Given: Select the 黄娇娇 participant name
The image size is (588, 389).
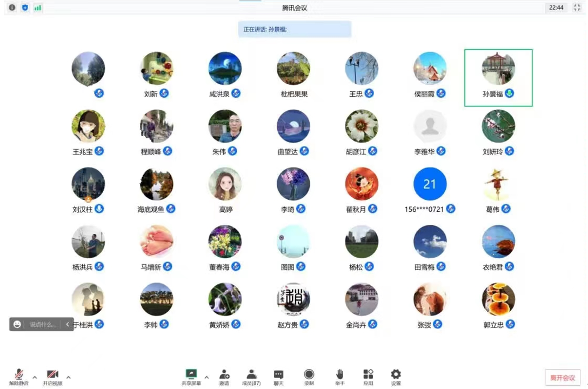Looking at the screenshot, I should tap(219, 325).
